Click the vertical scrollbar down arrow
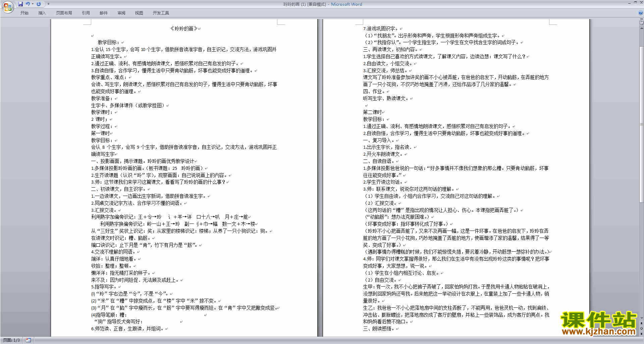 tap(642, 318)
